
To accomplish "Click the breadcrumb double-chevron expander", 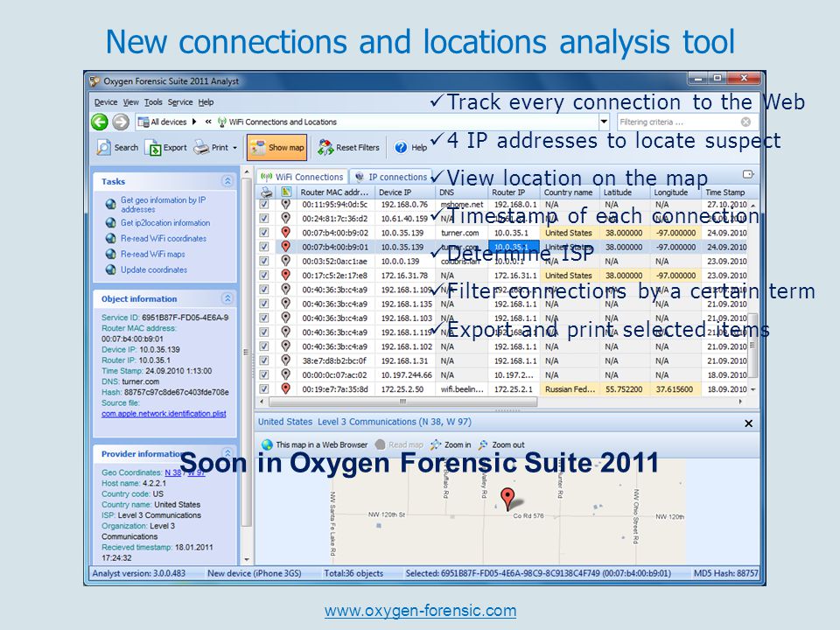I will click(208, 122).
